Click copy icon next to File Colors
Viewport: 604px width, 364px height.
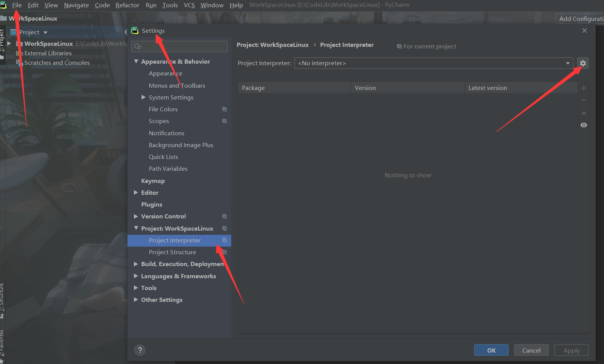tap(224, 109)
